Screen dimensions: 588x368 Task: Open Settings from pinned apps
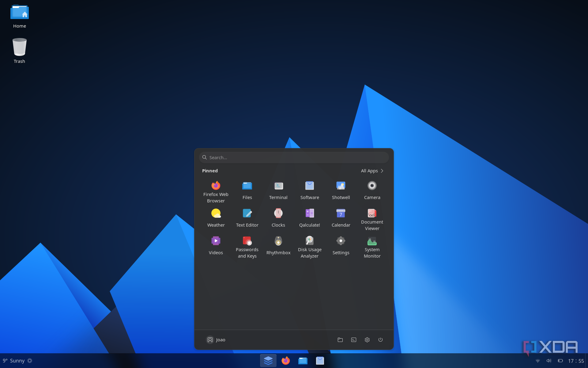pos(341,245)
